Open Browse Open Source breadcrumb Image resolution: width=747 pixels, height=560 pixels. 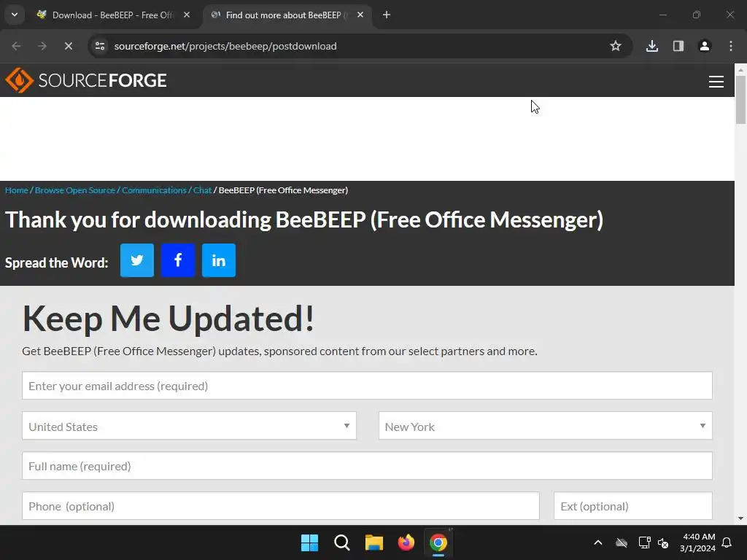(75, 190)
